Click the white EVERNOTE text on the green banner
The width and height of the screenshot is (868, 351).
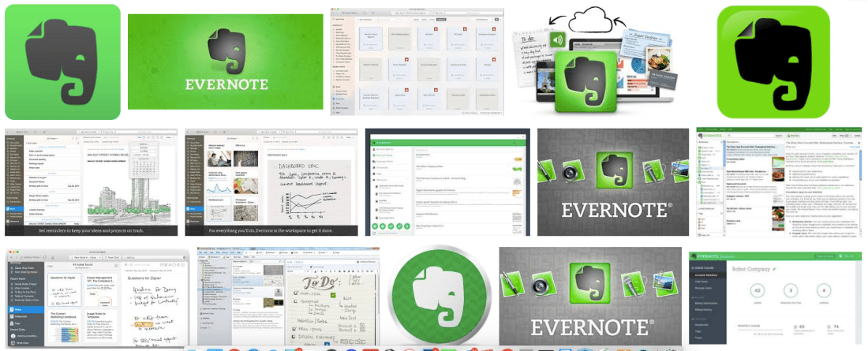click(226, 84)
